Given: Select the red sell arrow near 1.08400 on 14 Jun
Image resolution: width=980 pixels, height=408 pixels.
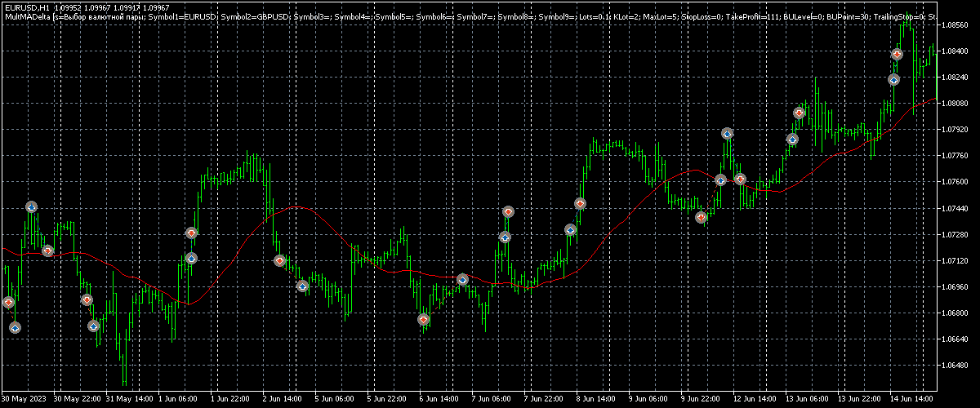Looking at the screenshot, I should click(897, 55).
